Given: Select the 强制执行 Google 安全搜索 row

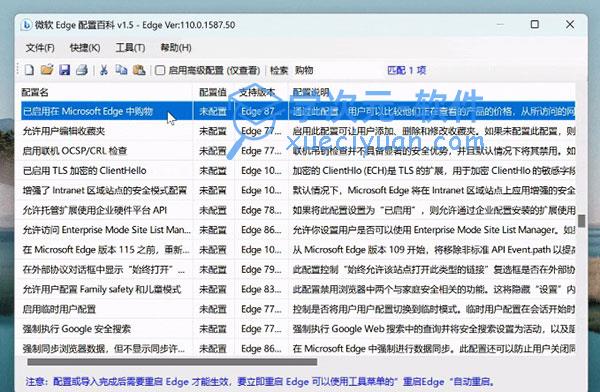Looking at the screenshot, I should click(x=295, y=329).
